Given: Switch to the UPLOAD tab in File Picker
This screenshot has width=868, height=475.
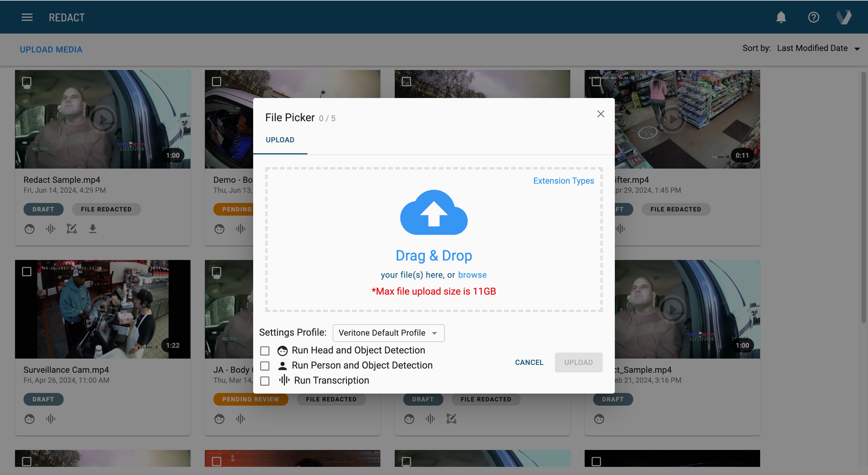Looking at the screenshot, I should (280, 140).
